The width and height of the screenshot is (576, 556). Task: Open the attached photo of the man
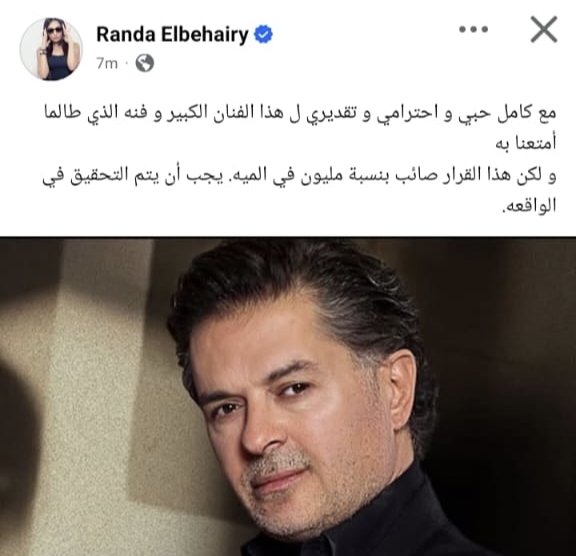[x=288, y=396]
